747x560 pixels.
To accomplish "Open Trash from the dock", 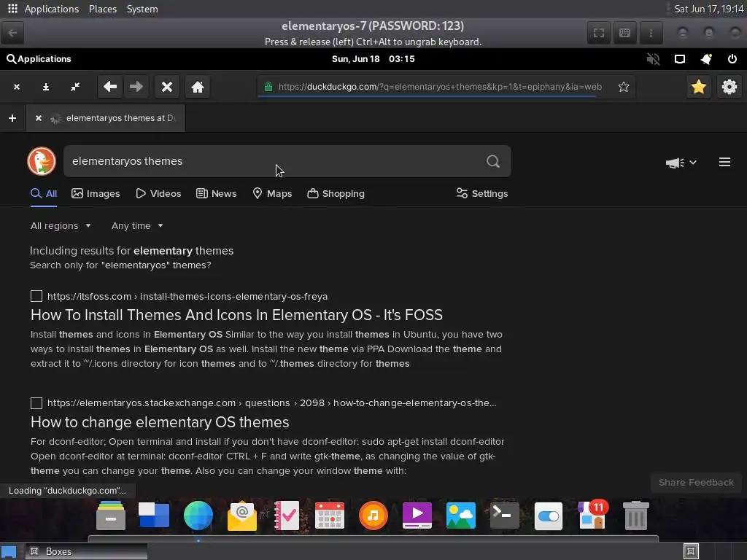I will tap(636, 516).
